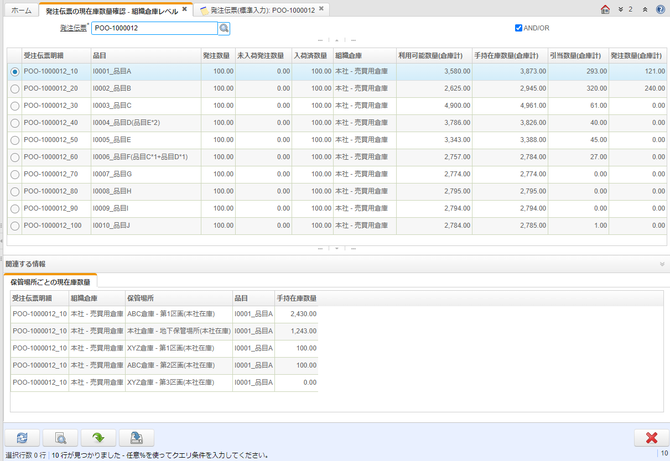Click the green arrow button in the bottom toolbar
This screenshot has height=461, width=670.
[x=98, y=438]
